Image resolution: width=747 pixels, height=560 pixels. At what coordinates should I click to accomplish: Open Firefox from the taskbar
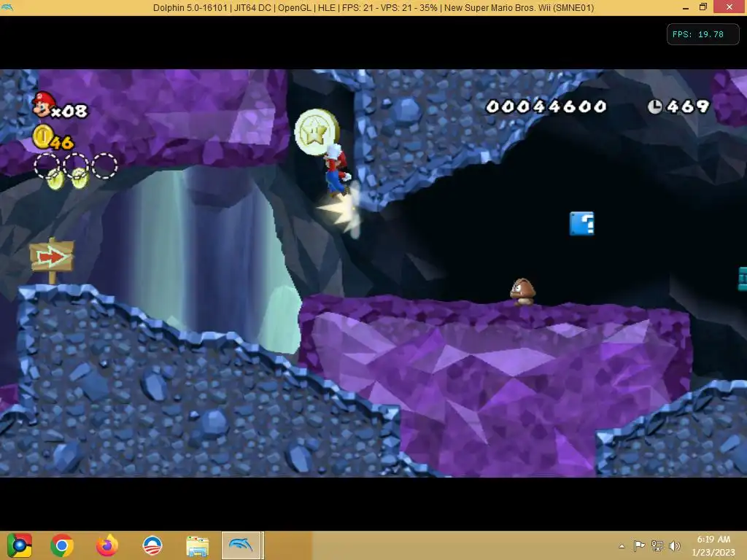click(107, 545)
